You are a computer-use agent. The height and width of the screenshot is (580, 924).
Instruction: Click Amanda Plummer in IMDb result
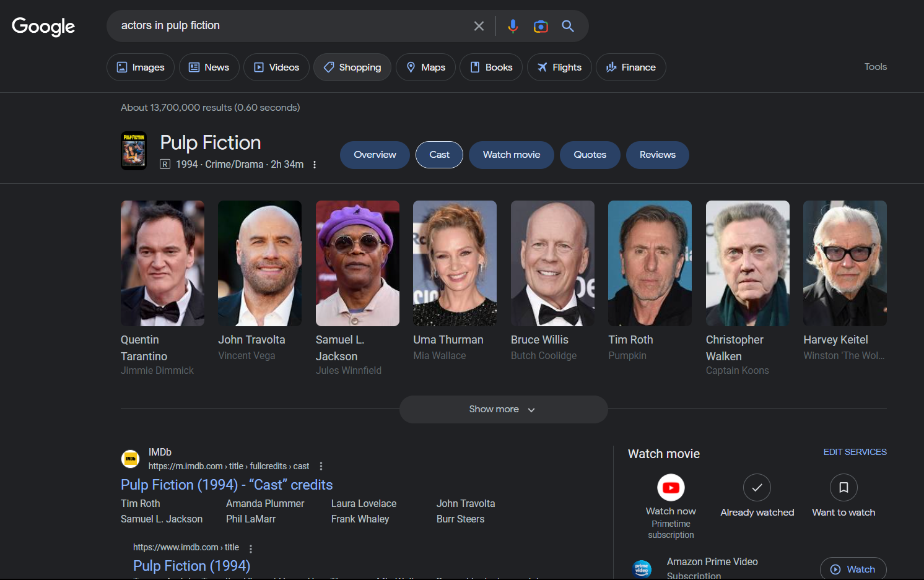[x=265, y=504]
